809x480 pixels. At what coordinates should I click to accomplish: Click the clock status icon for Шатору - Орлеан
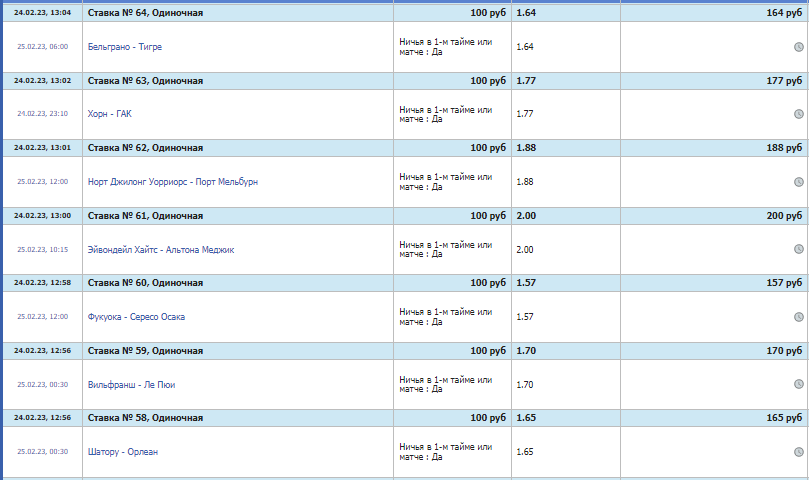pos(798,452)
